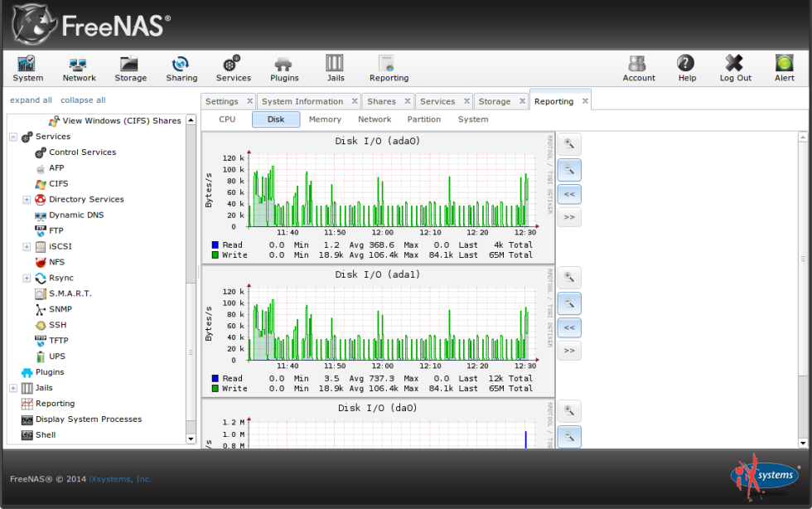812x509 pixels.
Task: Shift the ada0 graph back with << button
Action: click(x=569, y=195)
